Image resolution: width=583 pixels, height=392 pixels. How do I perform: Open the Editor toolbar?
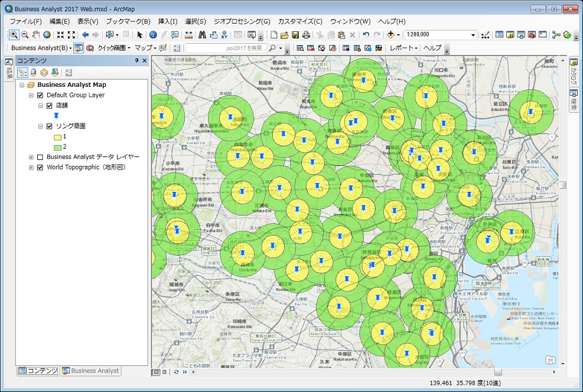tap(485, 35)
